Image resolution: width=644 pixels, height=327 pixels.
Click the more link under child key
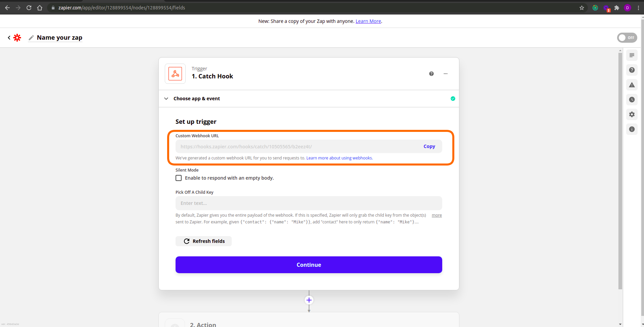437,215
